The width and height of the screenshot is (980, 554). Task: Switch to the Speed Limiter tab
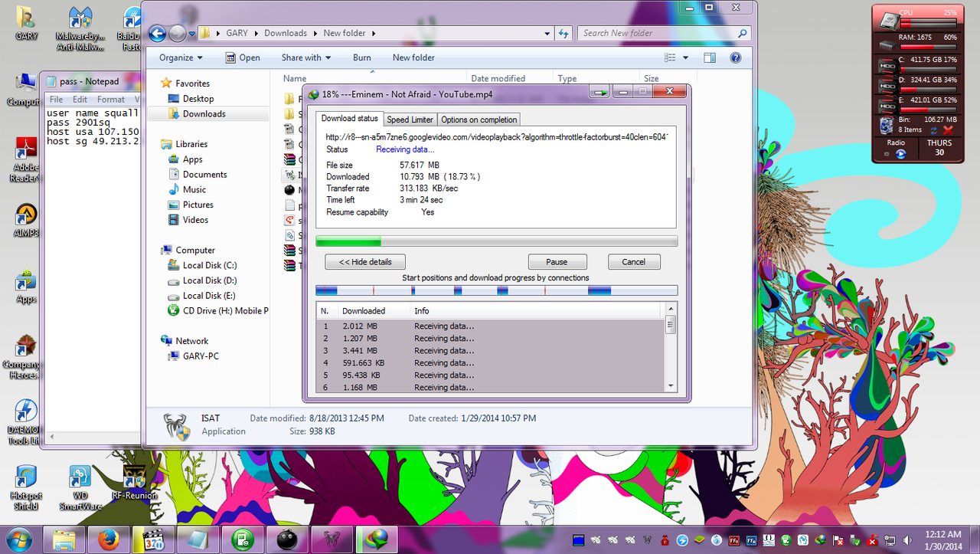[410, 120]
